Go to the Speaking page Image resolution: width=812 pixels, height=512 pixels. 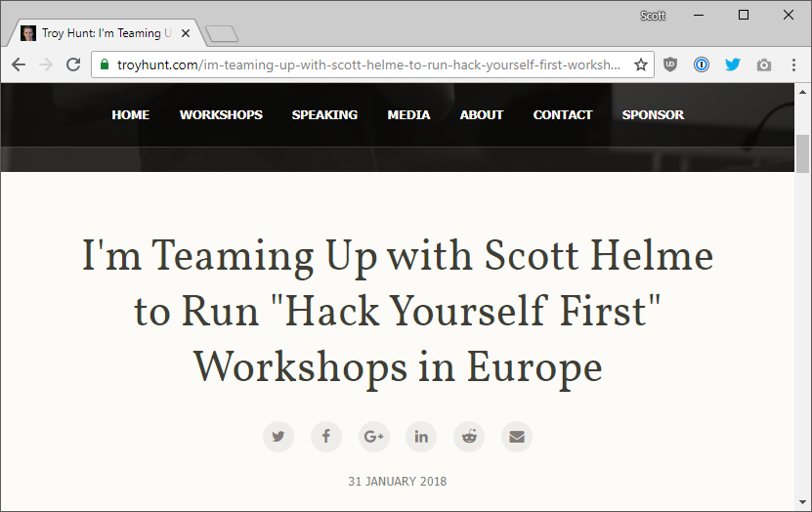pyautogui.click(x=324, y=114)
